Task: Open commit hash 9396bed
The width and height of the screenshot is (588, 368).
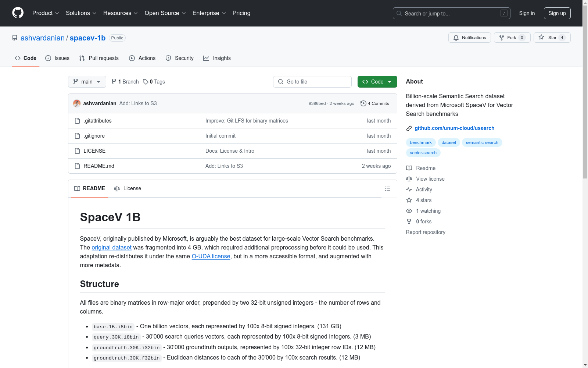Action: tap(317, 103)
